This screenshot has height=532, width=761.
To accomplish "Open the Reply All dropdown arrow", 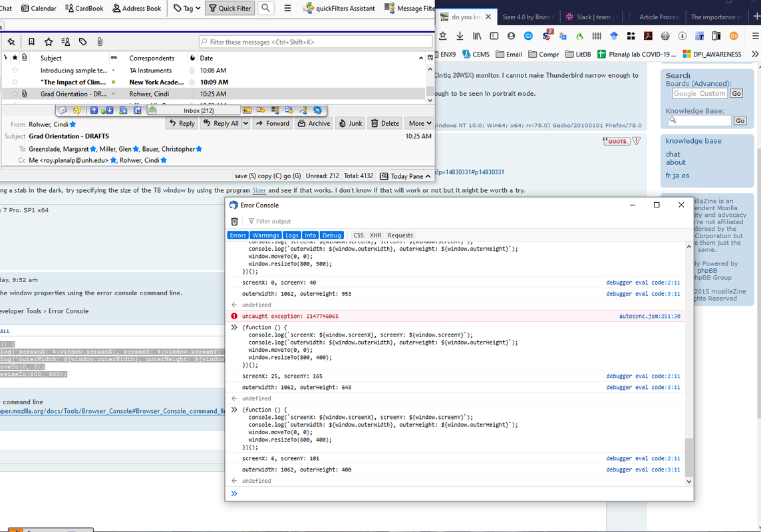I will coord(245,123).
